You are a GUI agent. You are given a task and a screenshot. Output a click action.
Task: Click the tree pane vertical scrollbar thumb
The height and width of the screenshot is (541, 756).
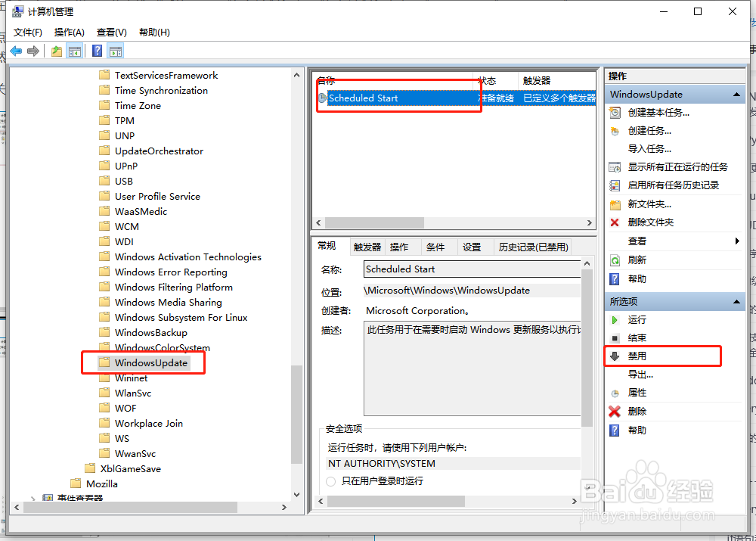tap(296, 415)
